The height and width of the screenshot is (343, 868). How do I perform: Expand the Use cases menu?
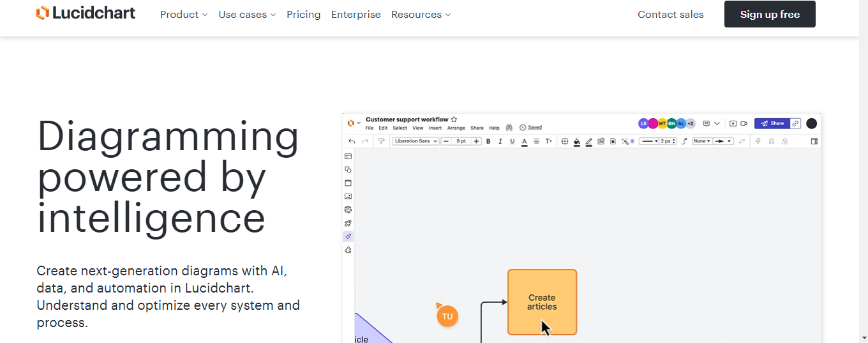pyautogui.click(x=247, y=15)
